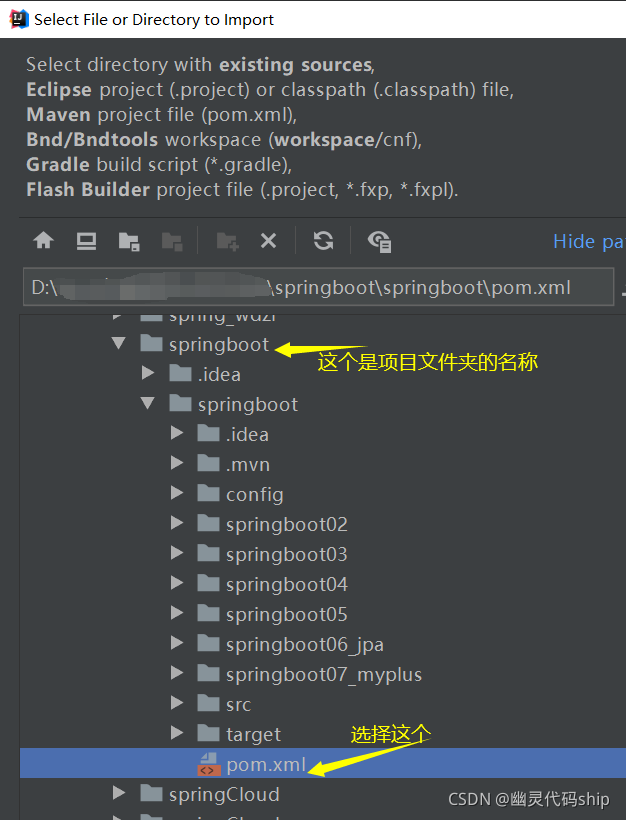The width and height of the screenshot is (626, 820).
Task: Select the .mvn folder row
Action: tap(323, 464)
